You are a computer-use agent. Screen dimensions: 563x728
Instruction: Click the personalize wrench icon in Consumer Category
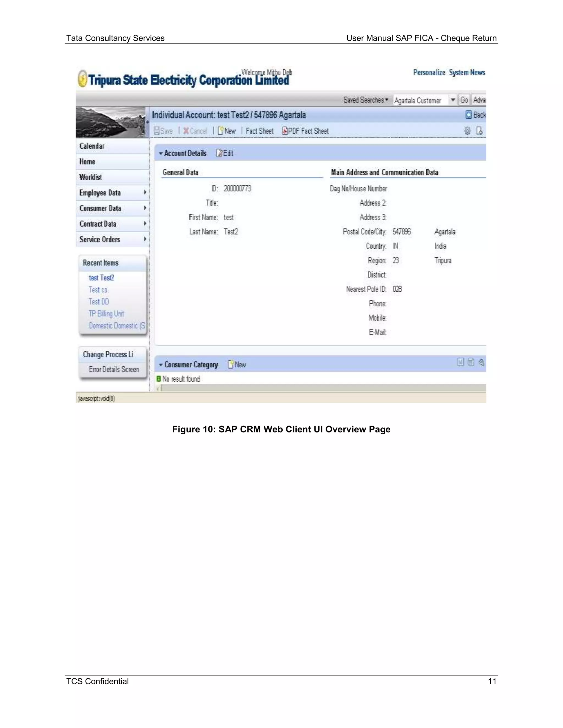481,362
